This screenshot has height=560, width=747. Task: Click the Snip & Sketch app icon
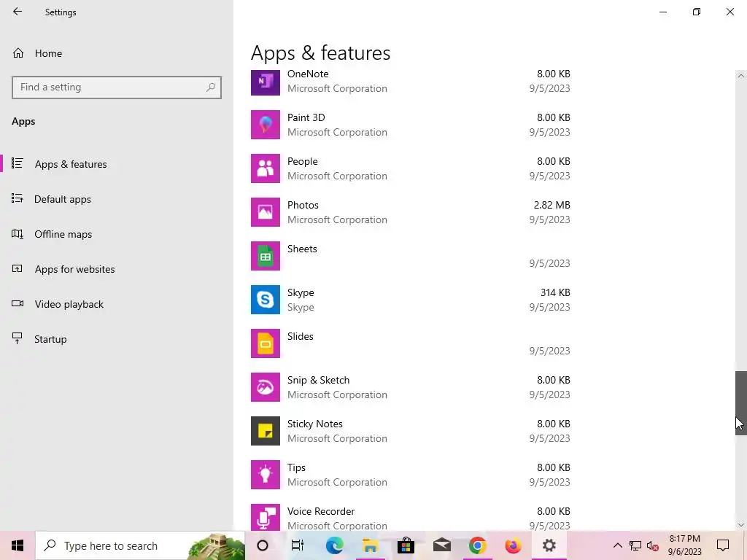[x=266, y=388]
